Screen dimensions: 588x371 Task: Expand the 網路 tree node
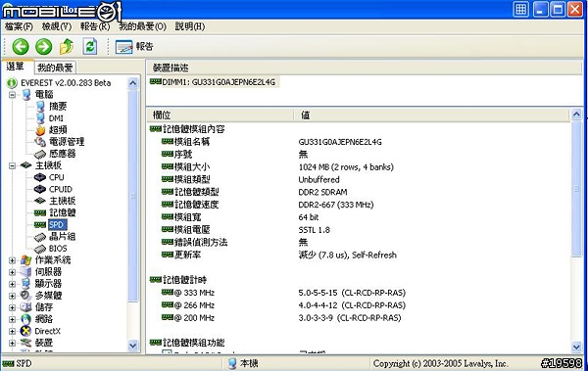click(x=12, y=319)
